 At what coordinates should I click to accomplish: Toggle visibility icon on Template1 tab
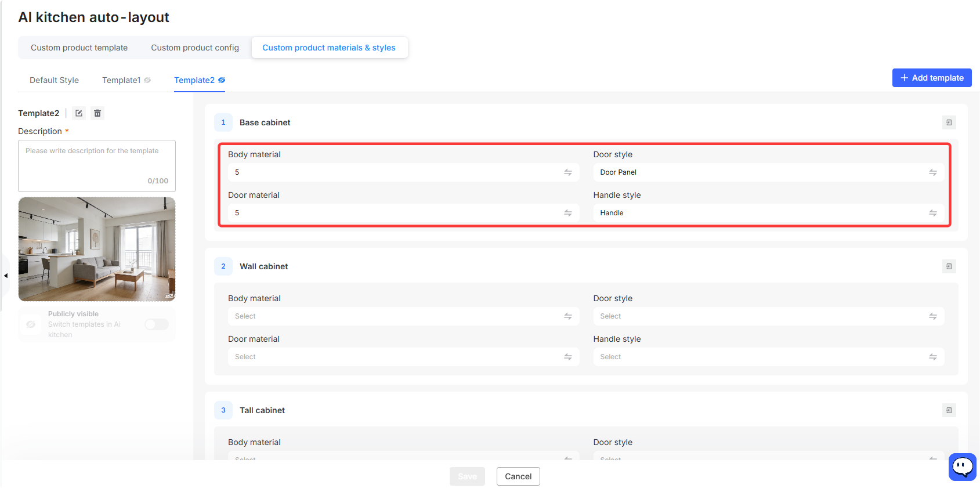click(147, 80)
